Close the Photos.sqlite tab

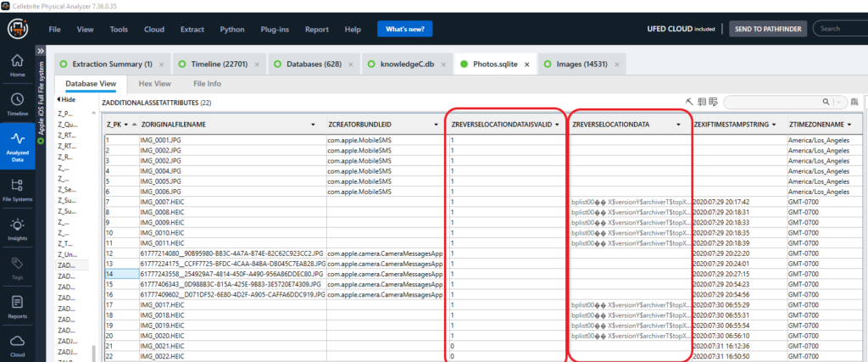tap(527, 64)
